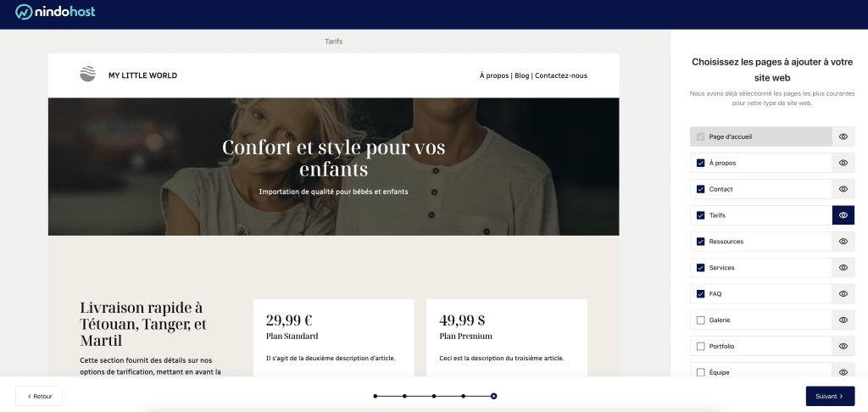Click the My Little World site logo
This screenshot has width=868, height=412.
click(x=88, y=75)
